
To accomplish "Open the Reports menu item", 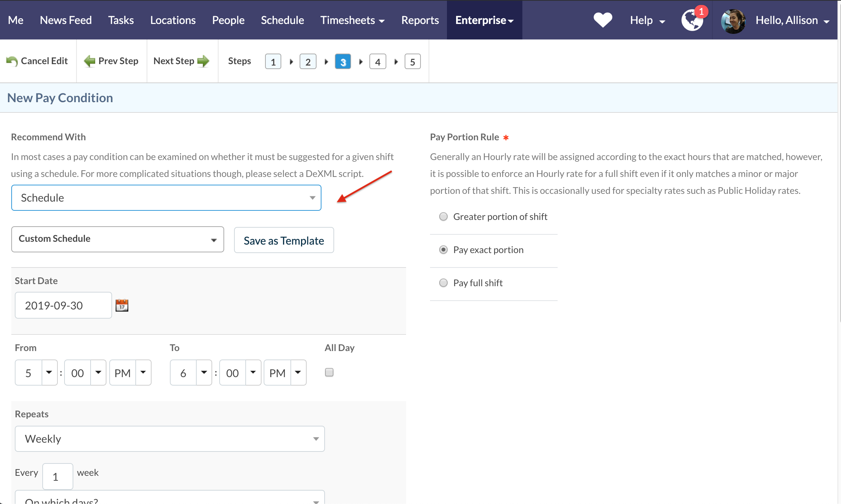I will pos(420,20).
